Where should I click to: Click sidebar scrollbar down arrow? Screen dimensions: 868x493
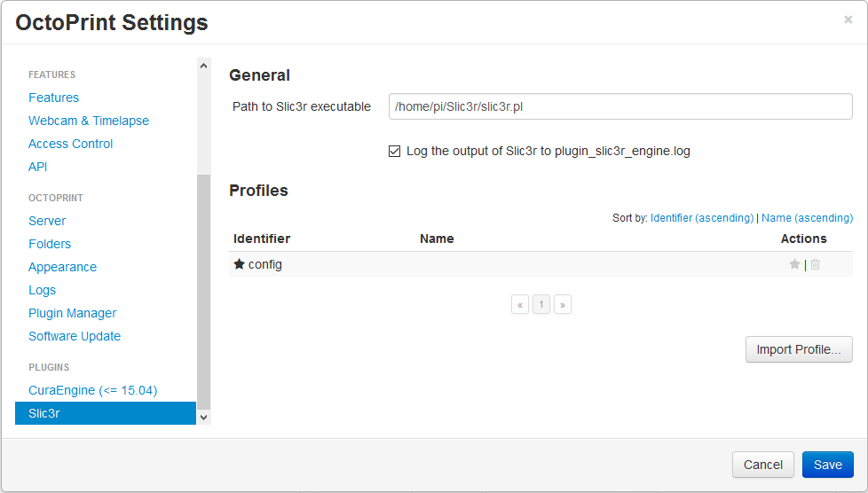(204, 418)
